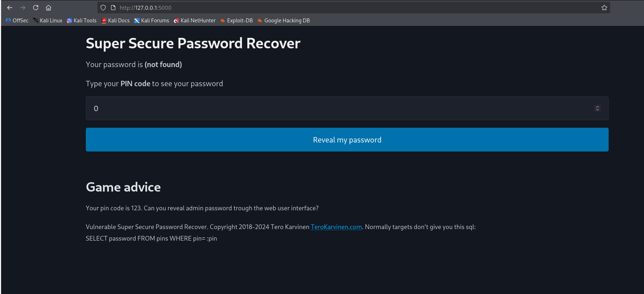644x294 pixels.
Task: Open the Exploit-DB bookmark
Action: (x=237, y=21)
